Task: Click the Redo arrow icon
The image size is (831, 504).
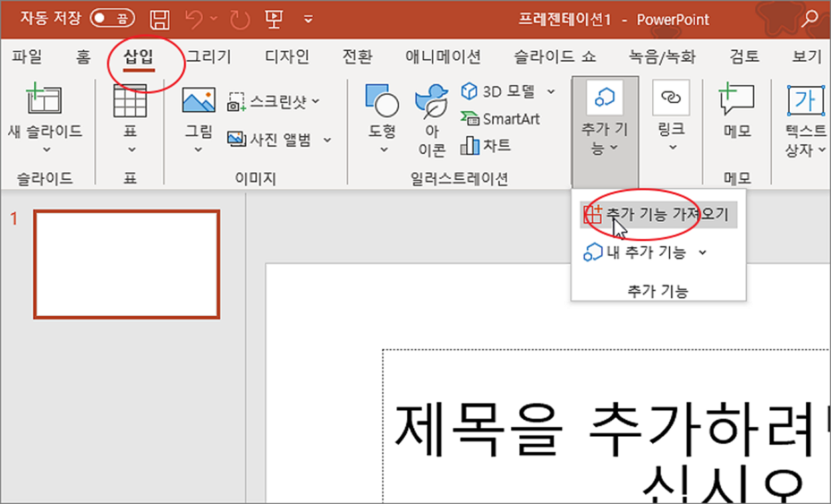Action: tap(239, 19)
